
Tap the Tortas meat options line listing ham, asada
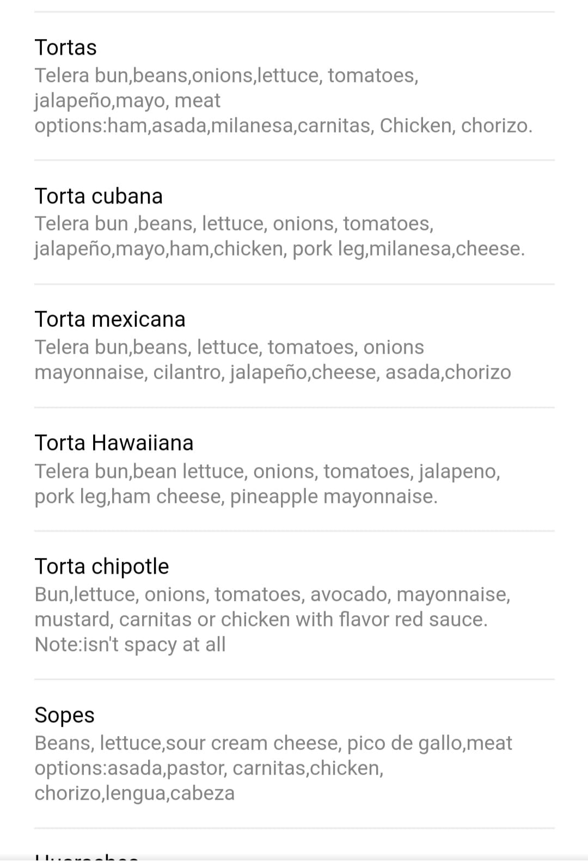click(283, 126)
